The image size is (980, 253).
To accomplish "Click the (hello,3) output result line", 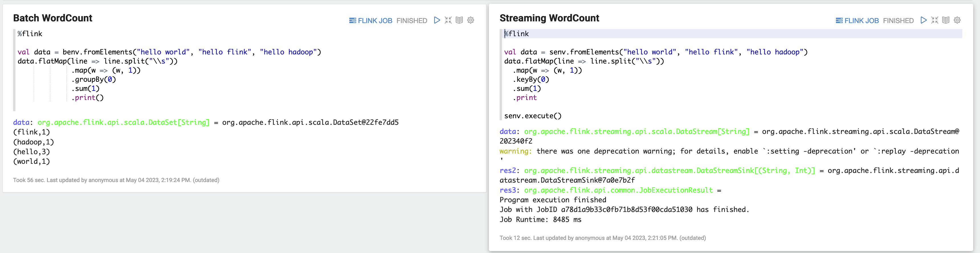I will [x=32, y=152].
